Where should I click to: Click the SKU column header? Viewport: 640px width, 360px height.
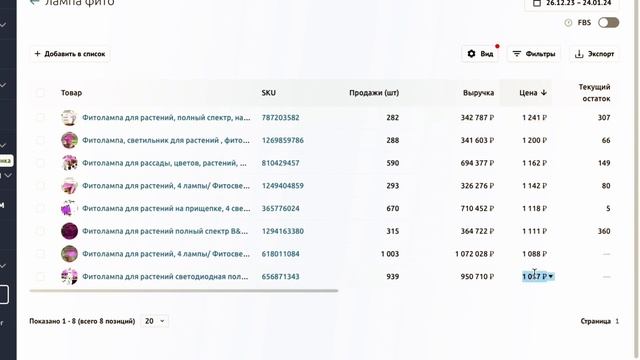tap(269, 93)
